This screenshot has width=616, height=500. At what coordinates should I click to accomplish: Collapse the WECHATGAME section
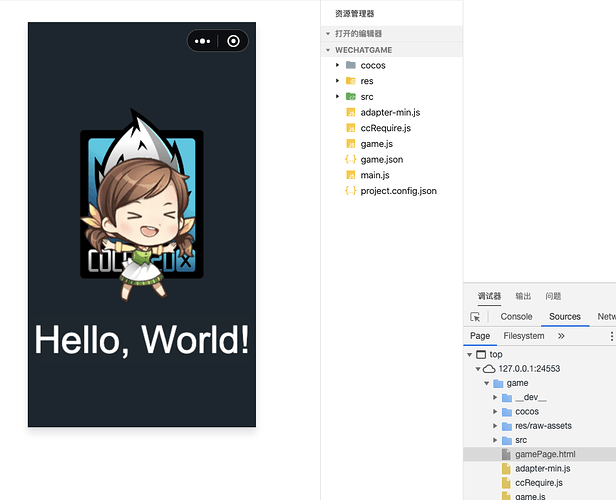click(328, 50)
